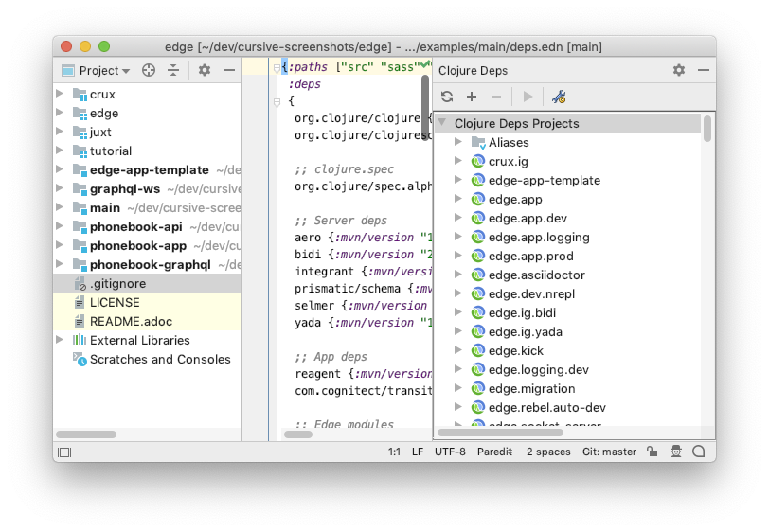Collapse Clojure Deps Projects root
Screen dimensions: 769x532
coord(442,122)
